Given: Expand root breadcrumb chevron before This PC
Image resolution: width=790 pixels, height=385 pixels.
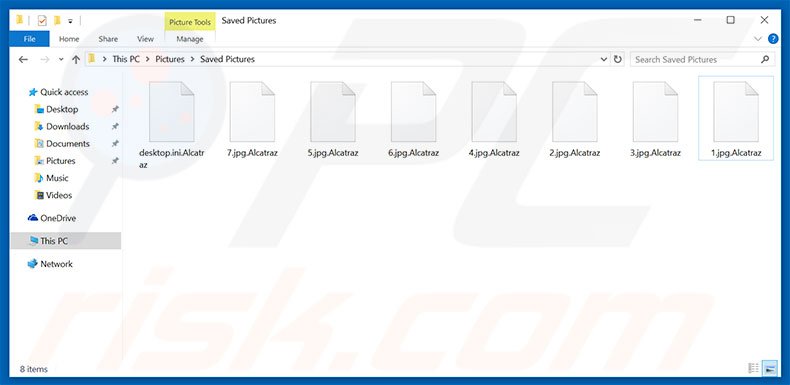Looking at the screenshot, I should tap(105, 59).
